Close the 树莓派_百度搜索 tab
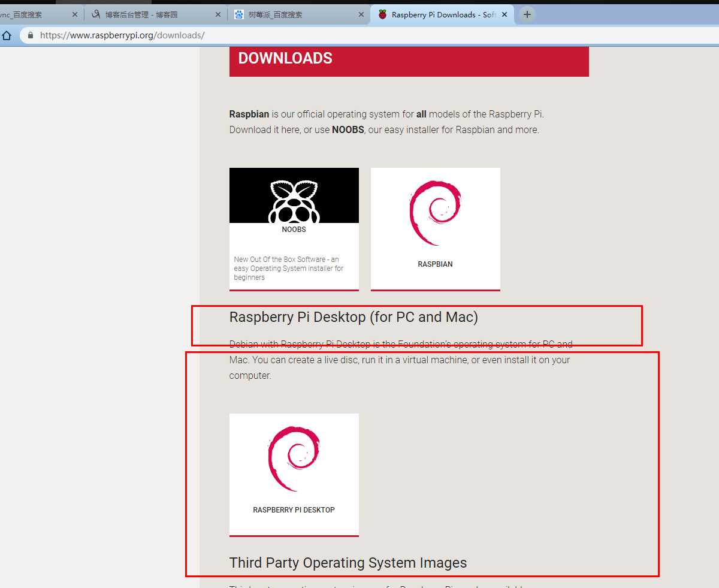The width and height of the screenshot is (719, 588). click(361, 14)
